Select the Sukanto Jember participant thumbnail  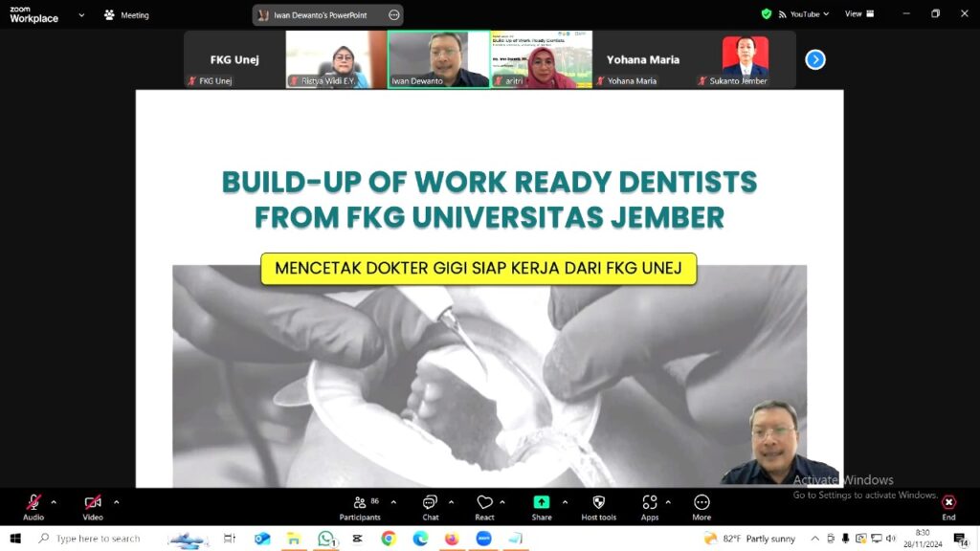click(x=745, y=60)
